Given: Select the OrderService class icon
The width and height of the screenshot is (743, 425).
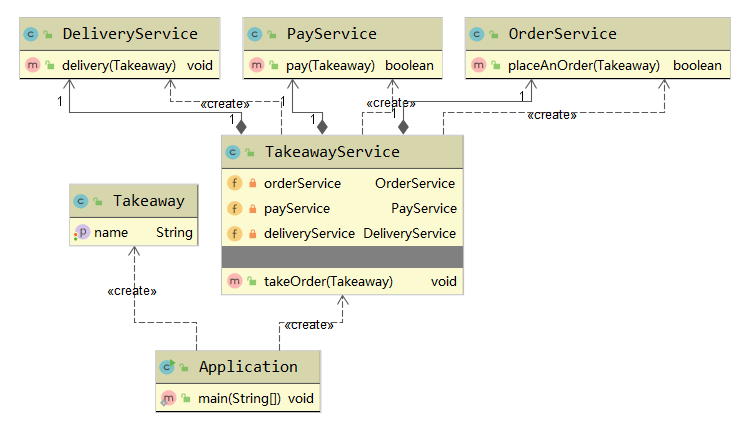Looking at the screenshot, I should (477, 34).
